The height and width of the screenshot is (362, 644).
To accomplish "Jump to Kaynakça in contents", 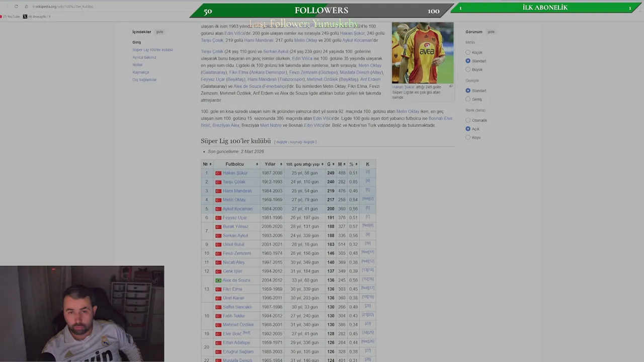I will 141,72.
